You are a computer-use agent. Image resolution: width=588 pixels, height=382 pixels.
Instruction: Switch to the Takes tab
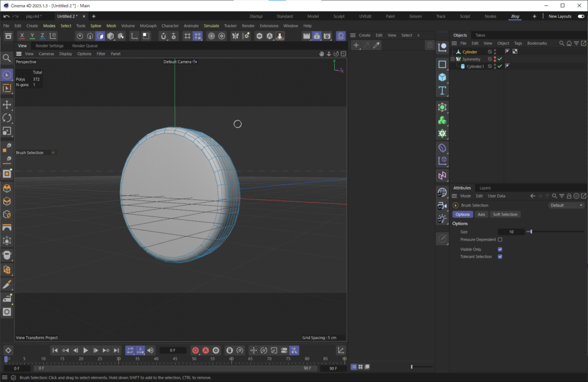(x=480, y=35)
